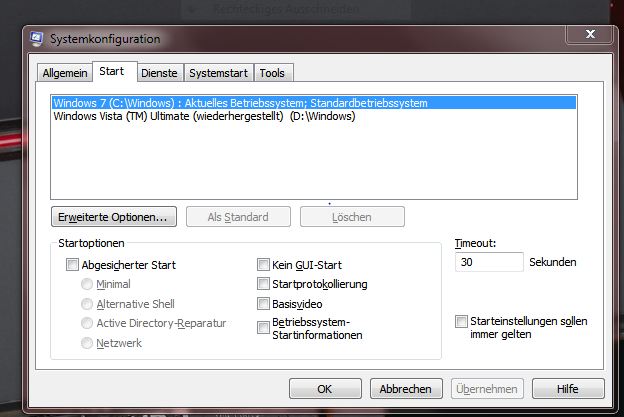Switch to the Allgemein tab
Screen dimensions: 624x417
tap(65, 73)
